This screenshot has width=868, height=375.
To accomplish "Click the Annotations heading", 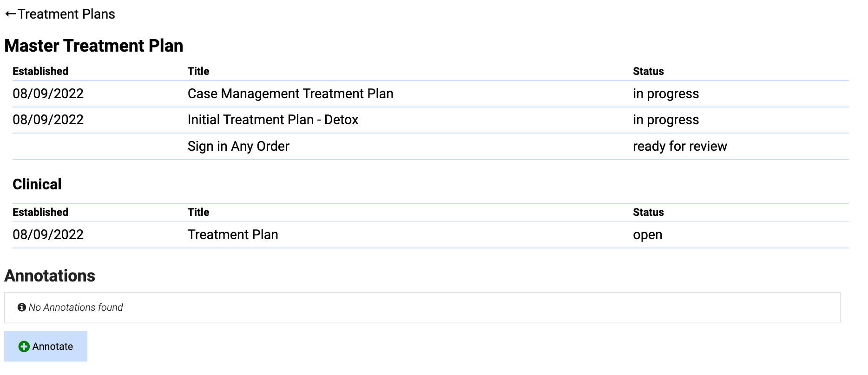I will [50, 276].
